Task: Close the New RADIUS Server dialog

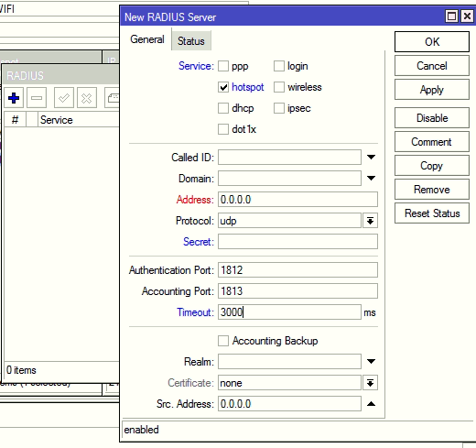Action: [x=467, y=16]
